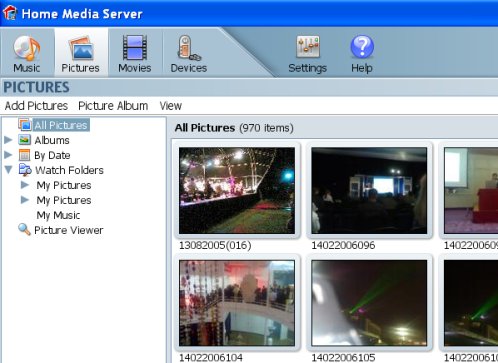Screen dimensions: 498x363
Task: Open the View menu
Action: coord(171,106)
